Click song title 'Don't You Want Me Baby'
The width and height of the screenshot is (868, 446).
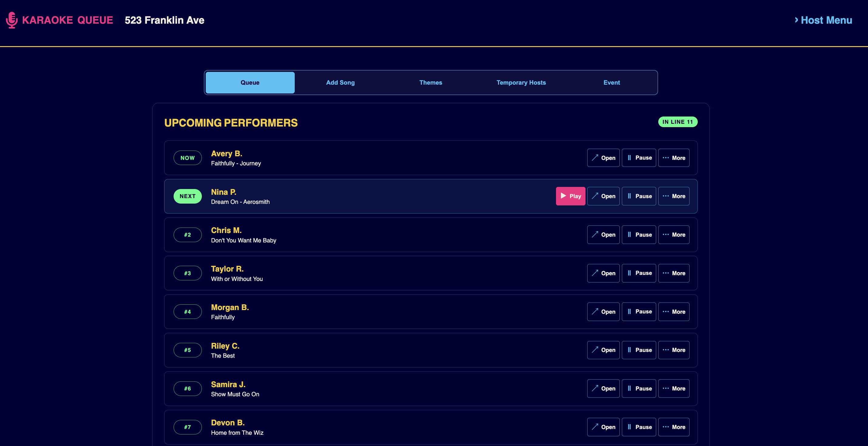coord(244,240)
